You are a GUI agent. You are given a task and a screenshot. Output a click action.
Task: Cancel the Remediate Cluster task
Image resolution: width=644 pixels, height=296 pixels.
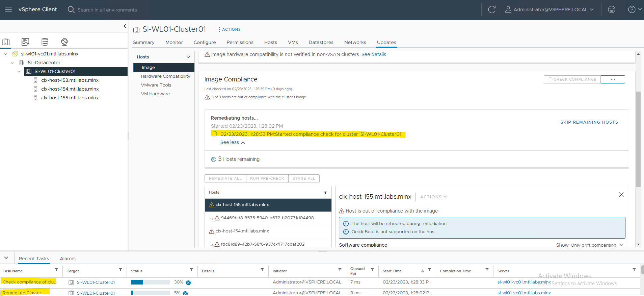[185, 293]
